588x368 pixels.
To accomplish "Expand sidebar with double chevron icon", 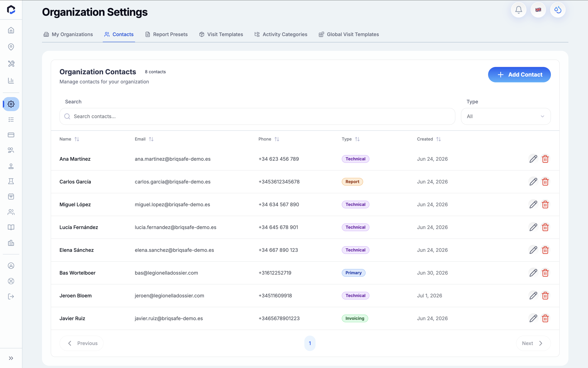I will click(11, 358).
